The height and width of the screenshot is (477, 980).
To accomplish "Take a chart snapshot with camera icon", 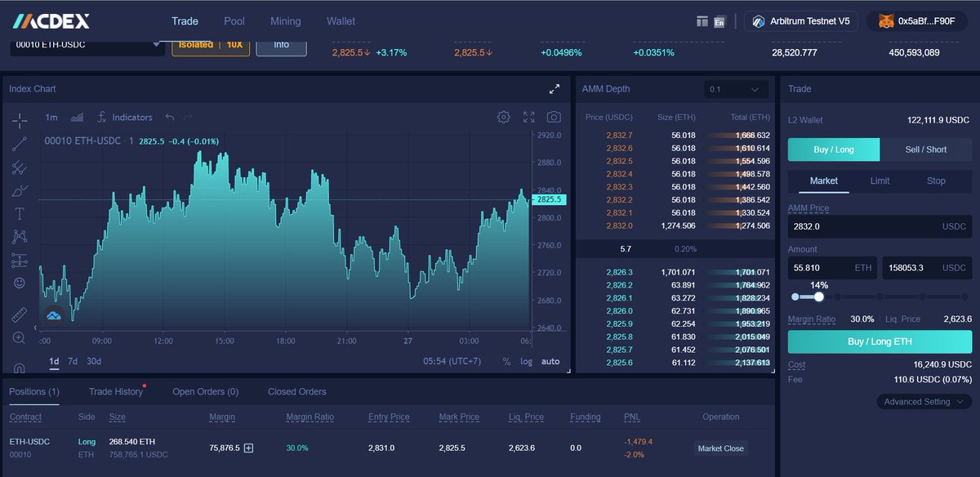I will 554,117.
